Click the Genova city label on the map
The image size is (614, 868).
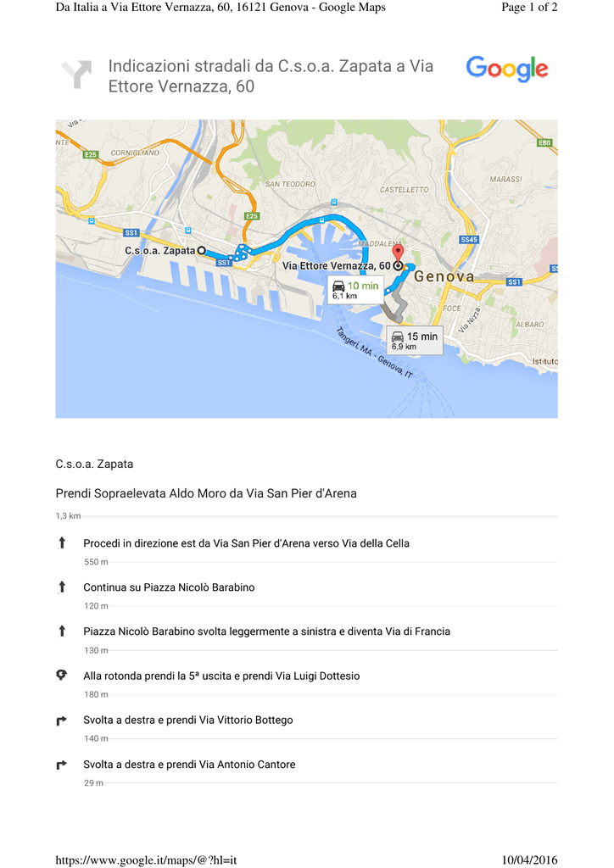[444, 276]
